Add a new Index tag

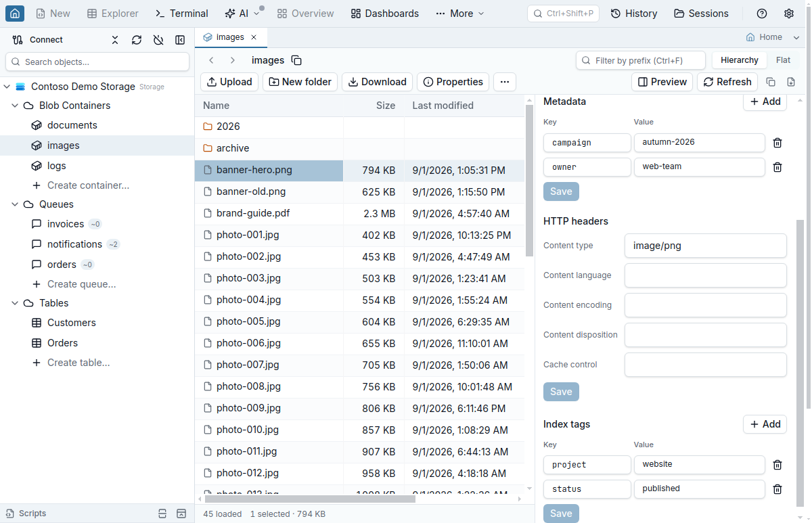click(765, 424)
